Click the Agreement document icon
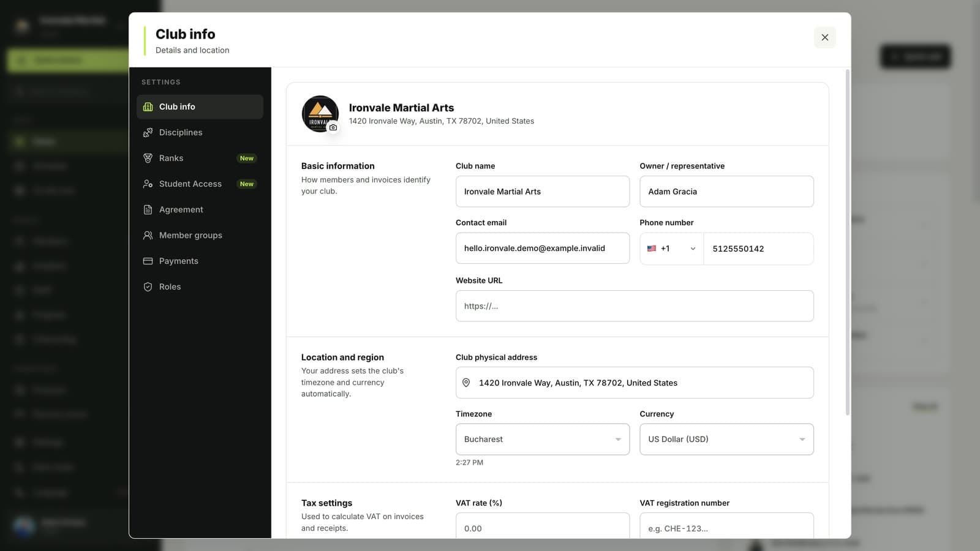The width and height of the screenshot is (980, 551). tap(148, 209)
